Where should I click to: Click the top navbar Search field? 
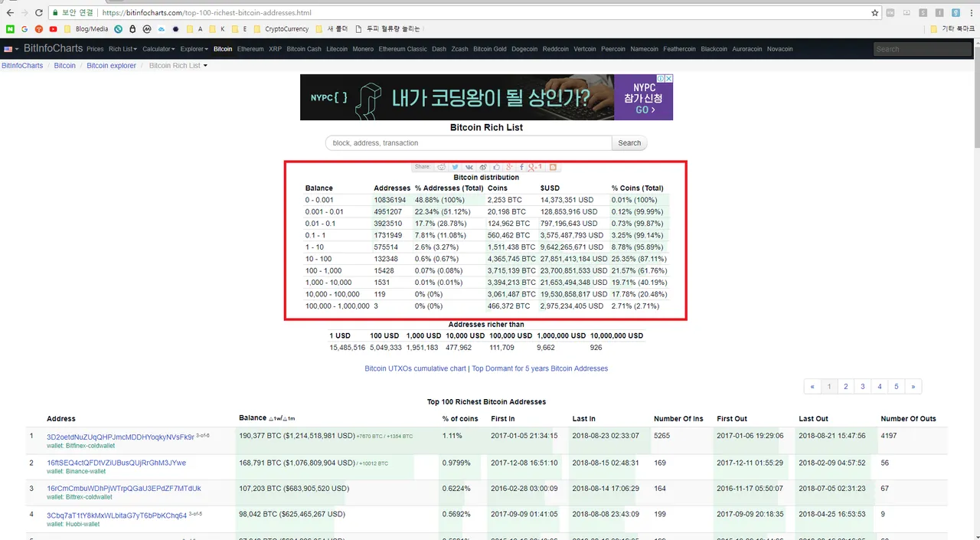(923, 49)
